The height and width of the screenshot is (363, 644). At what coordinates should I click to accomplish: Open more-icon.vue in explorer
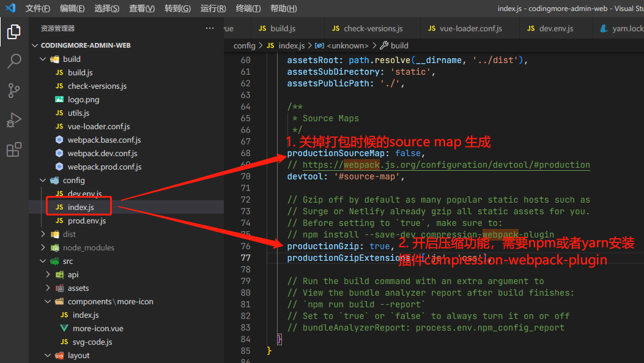click(98, 328)
